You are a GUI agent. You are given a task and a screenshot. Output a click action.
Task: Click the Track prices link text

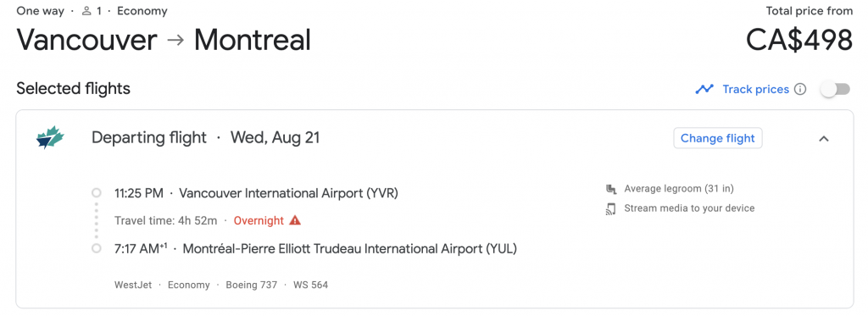755,90
